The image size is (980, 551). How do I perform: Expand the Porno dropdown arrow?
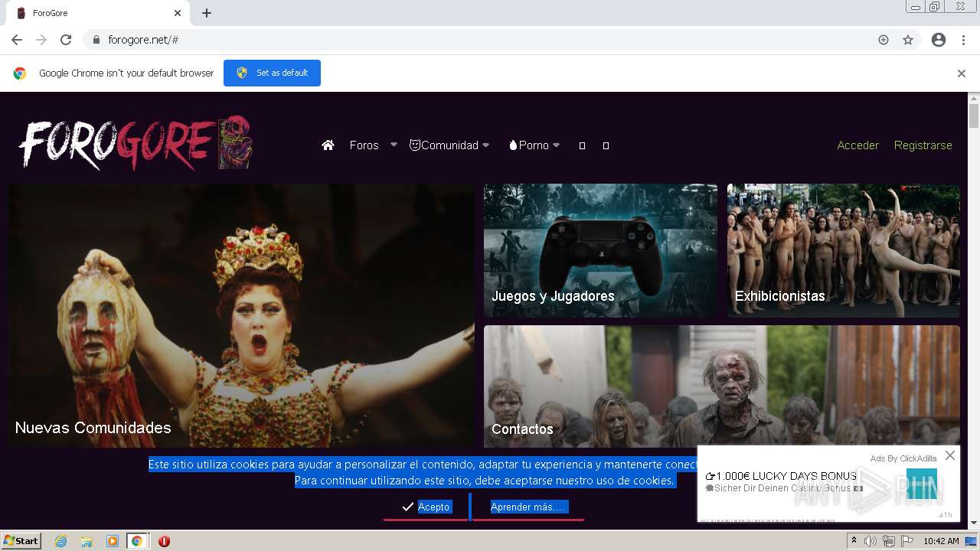coord(556,145)
